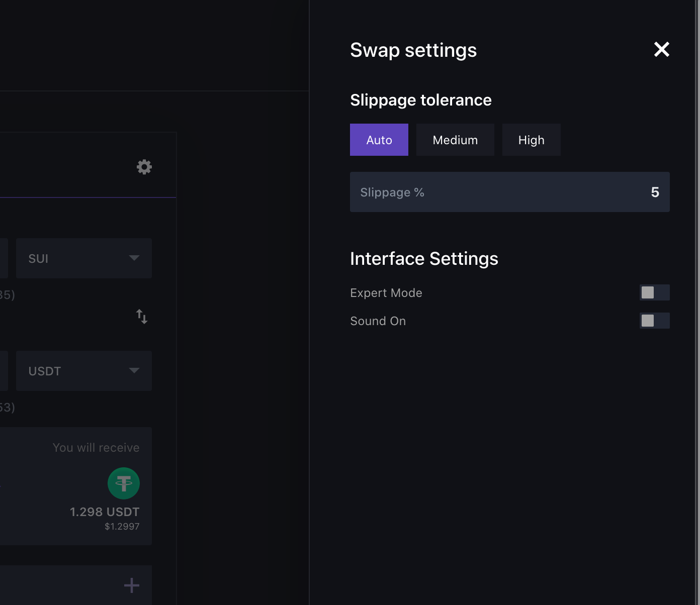The image size is (700, 605).
Task: Choose Medium slippage tolerance
Action: 455,140
